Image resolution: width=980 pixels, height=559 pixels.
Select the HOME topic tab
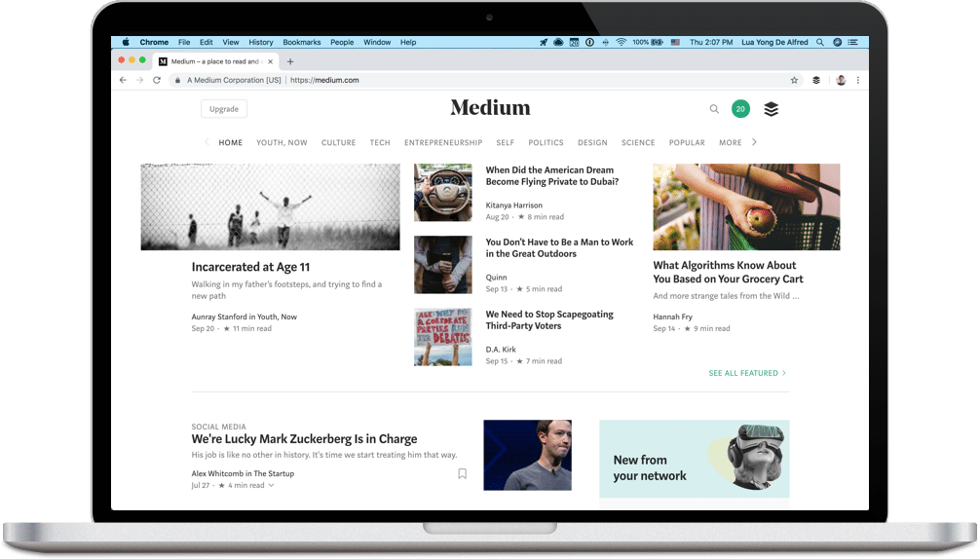click(x=231, y=142)
